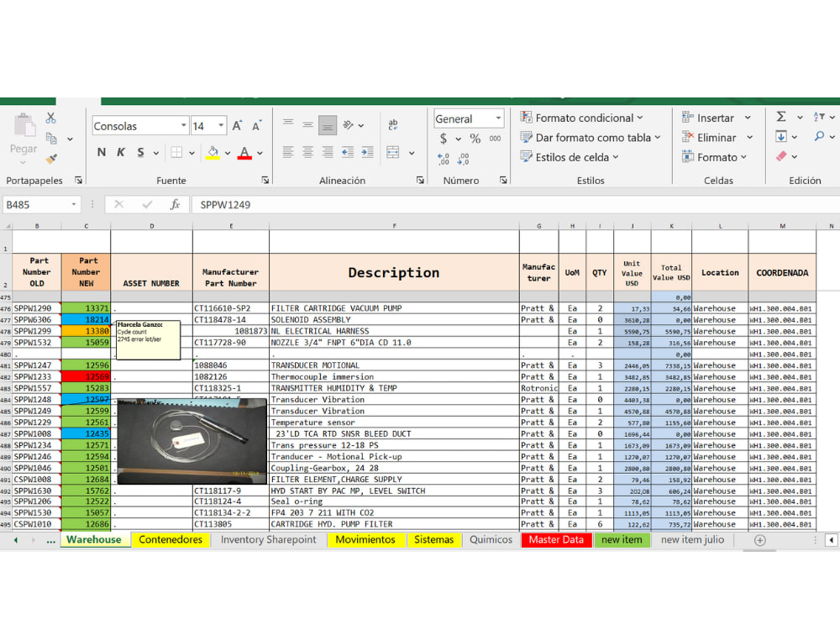The height and width of the screenshot is (630, 840).
Task: Click the text orientation icon
Action: 349,125
